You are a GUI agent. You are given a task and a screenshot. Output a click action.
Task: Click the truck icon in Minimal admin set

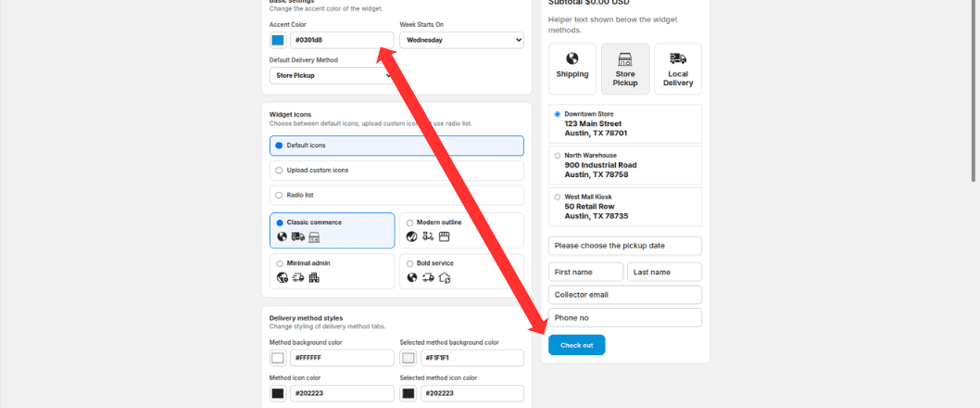pos(298,278)
